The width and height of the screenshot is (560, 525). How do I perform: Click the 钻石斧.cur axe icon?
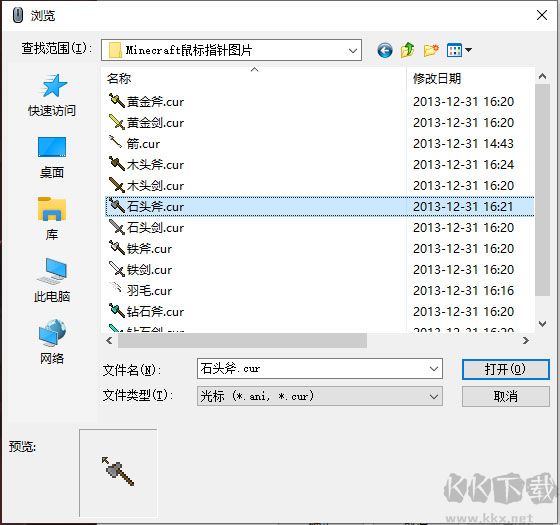pos(116,311)
